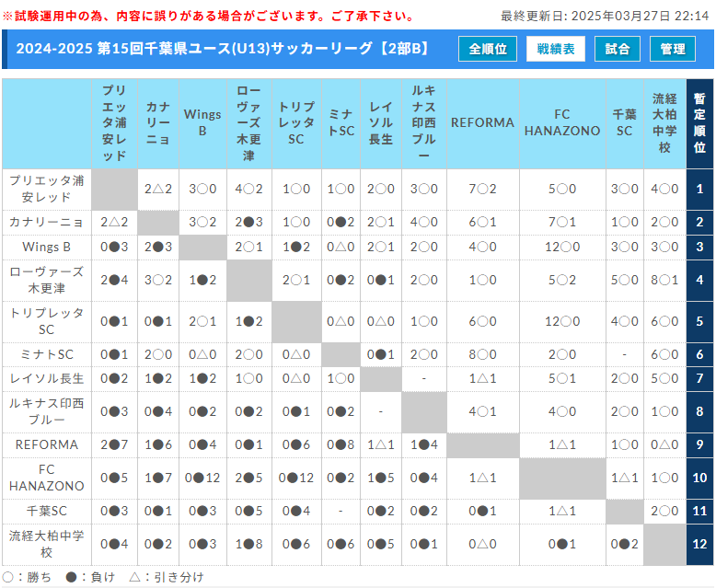Switch to the 試合 matches tab
The height and width of the screenshot is (588, 716).
tap(618, 49)
